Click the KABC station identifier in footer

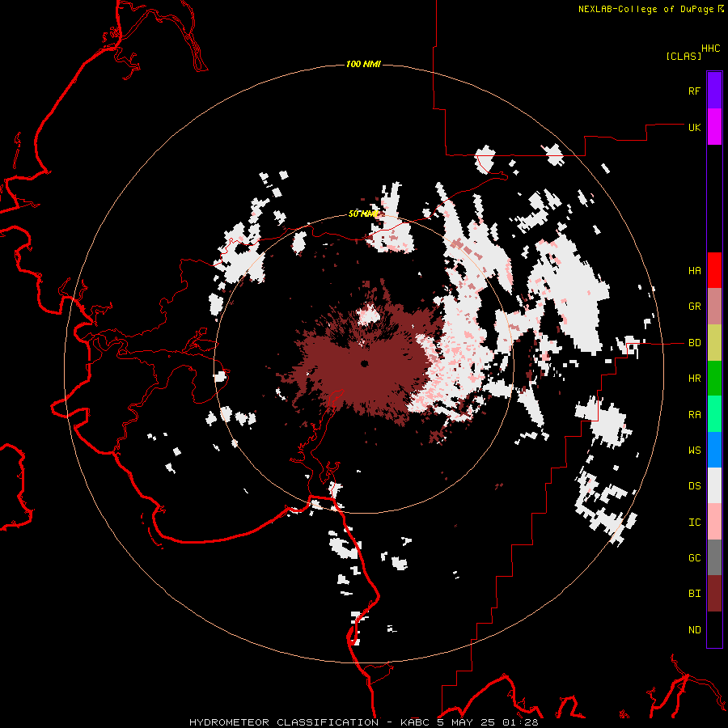[x=415, y=722]
